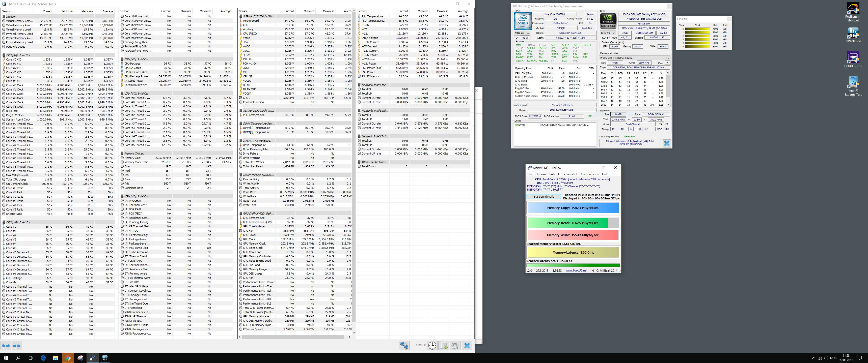Screen dimensions: 868x363
Task: Select the Memory Timings group header
Action: pos(177,154)
